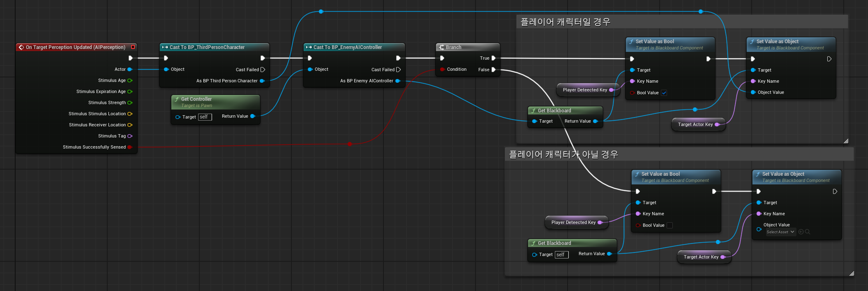Click the Stimulus Age output pin
The width and height of the screenshot is (868, 291).
130,81
